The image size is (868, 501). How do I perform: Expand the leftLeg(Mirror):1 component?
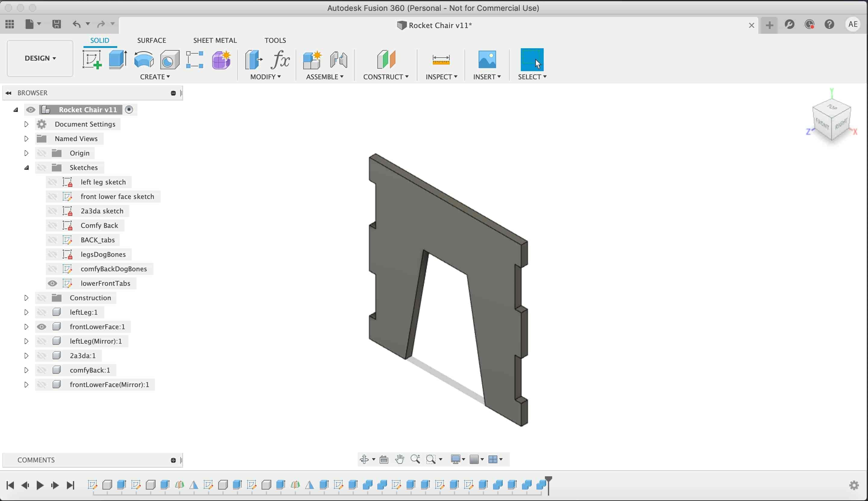(26, 341)
